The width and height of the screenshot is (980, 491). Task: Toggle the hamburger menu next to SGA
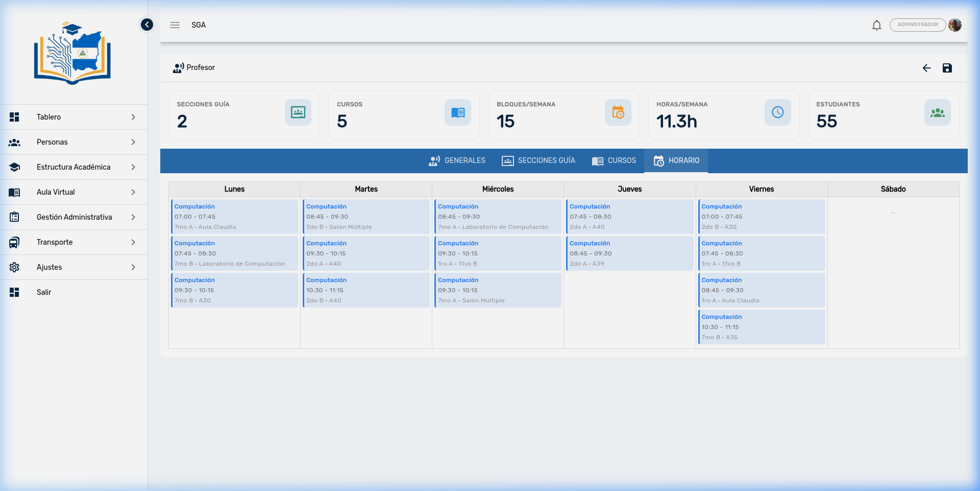click(175, 25)
